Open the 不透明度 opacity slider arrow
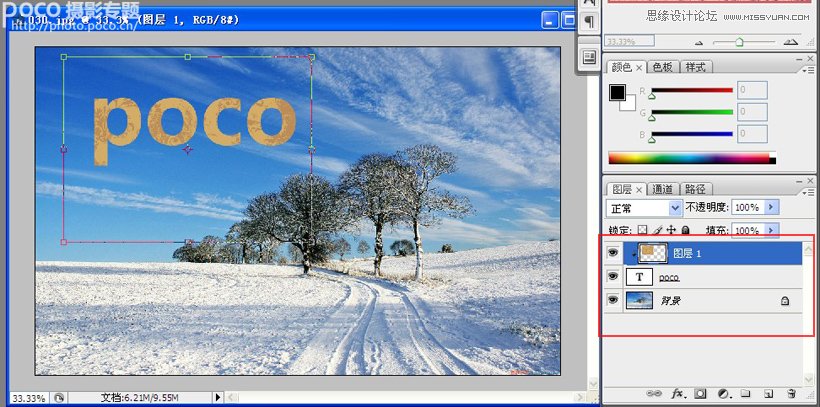The height and width of the screenshot is (407, 820). (771, 208)
